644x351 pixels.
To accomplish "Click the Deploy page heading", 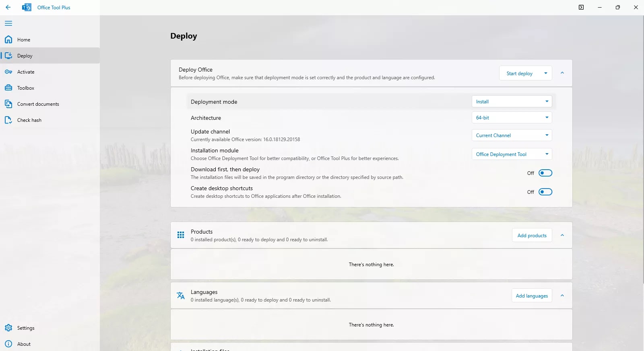I will (x=184, y=36).
